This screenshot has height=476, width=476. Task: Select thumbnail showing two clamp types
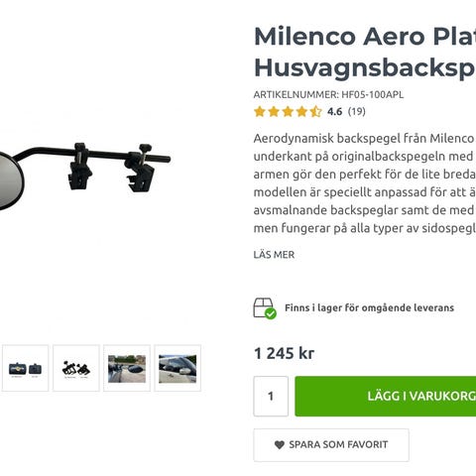pyautogui.click(x=76, y=368)
